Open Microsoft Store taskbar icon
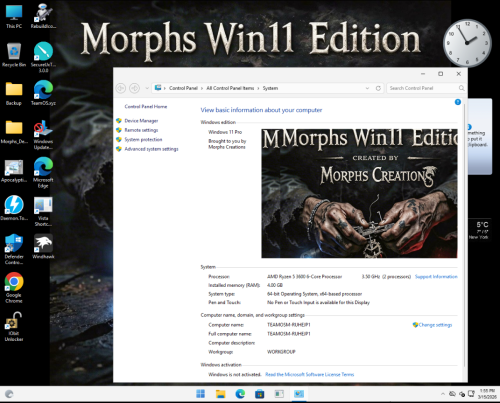The height and width of the screenshot is (403, 500). (259, 394)
